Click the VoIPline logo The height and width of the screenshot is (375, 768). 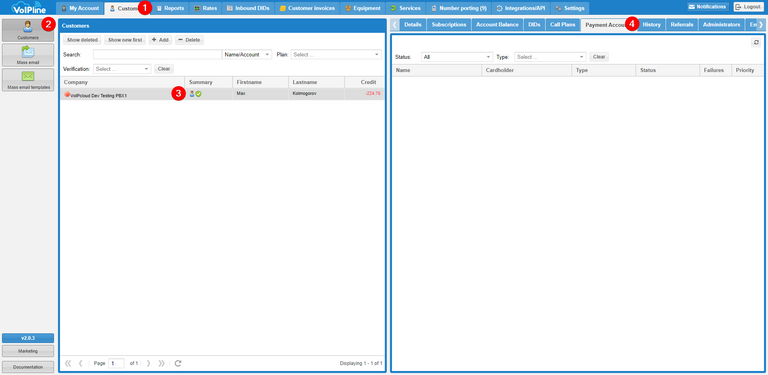click(x=28, y=7)
